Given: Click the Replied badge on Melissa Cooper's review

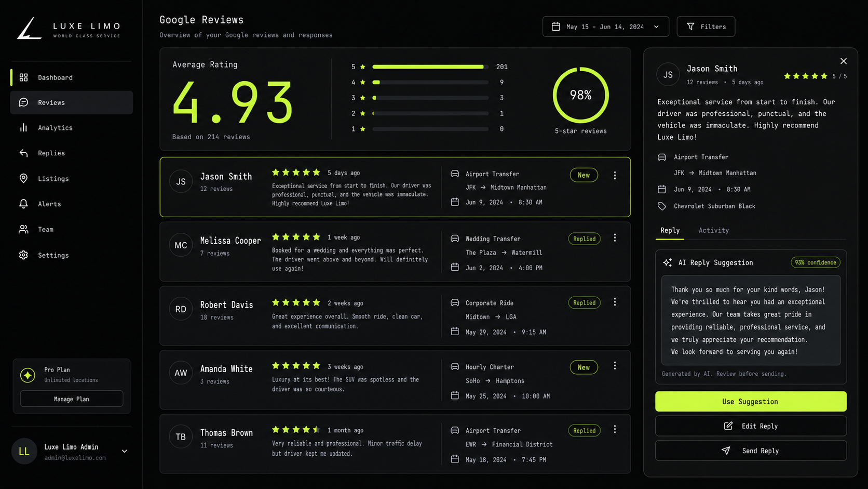Looking at the screenshot, I should [585, 239].
